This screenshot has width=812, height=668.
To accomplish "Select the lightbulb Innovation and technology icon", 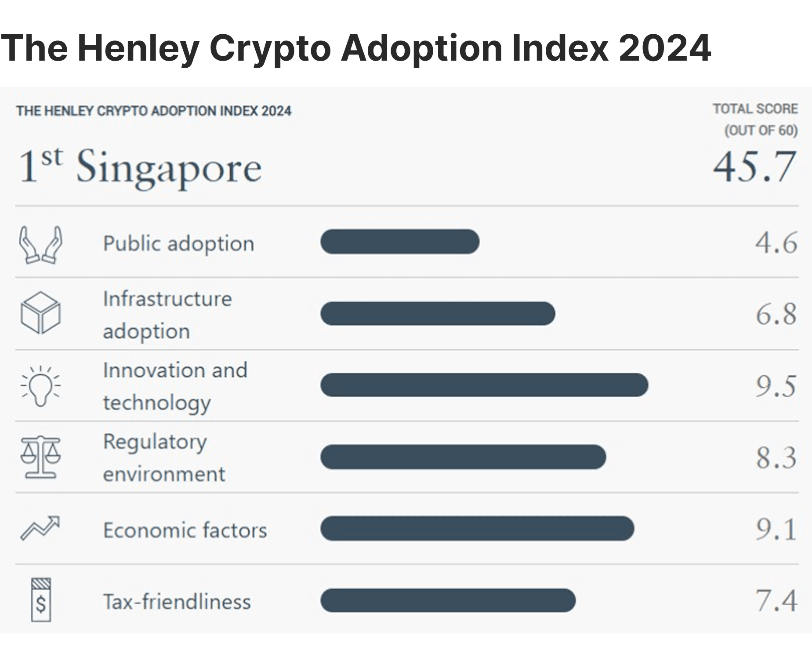I will tap(40, 385).
